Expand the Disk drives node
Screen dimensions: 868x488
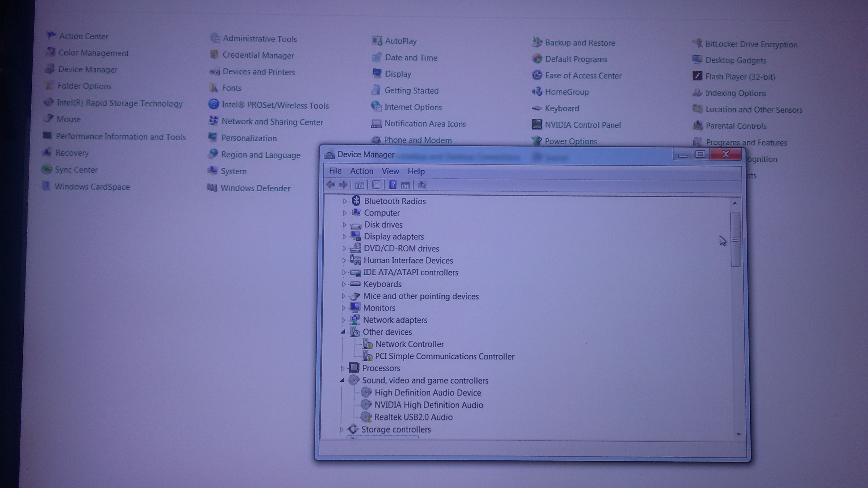click(x=344, y=225)
